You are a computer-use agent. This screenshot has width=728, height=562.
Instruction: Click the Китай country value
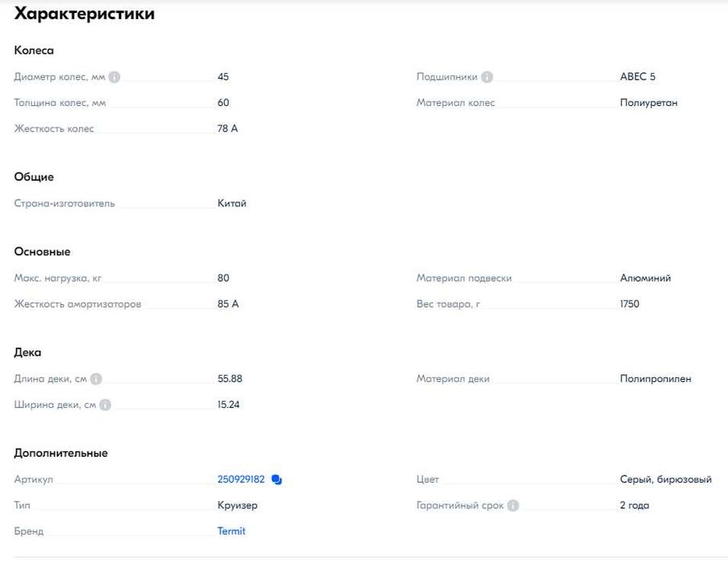point(232,203)
